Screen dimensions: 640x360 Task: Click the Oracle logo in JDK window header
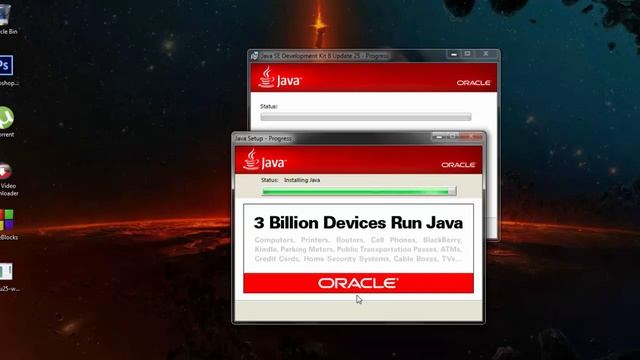(x=473, y=82)
